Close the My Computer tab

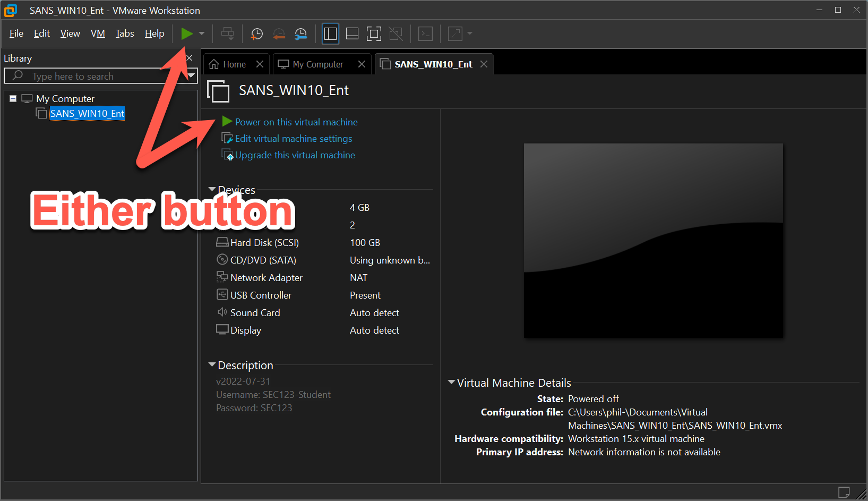pos(362,64)
